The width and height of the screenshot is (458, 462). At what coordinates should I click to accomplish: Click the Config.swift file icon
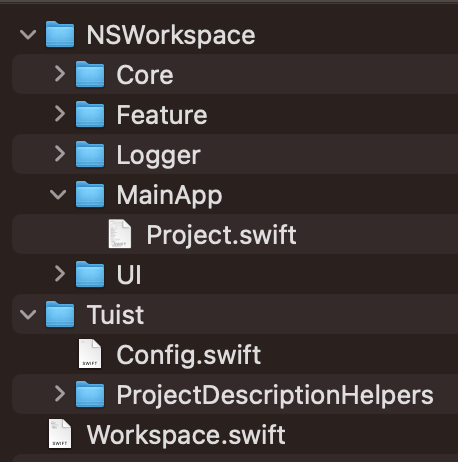90,354
